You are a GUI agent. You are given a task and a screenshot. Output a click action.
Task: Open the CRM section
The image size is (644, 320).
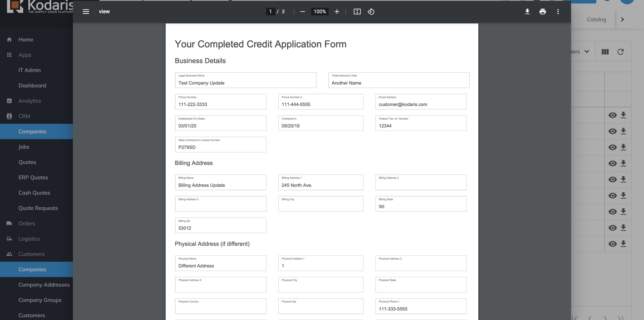click(x=24, y=116)
